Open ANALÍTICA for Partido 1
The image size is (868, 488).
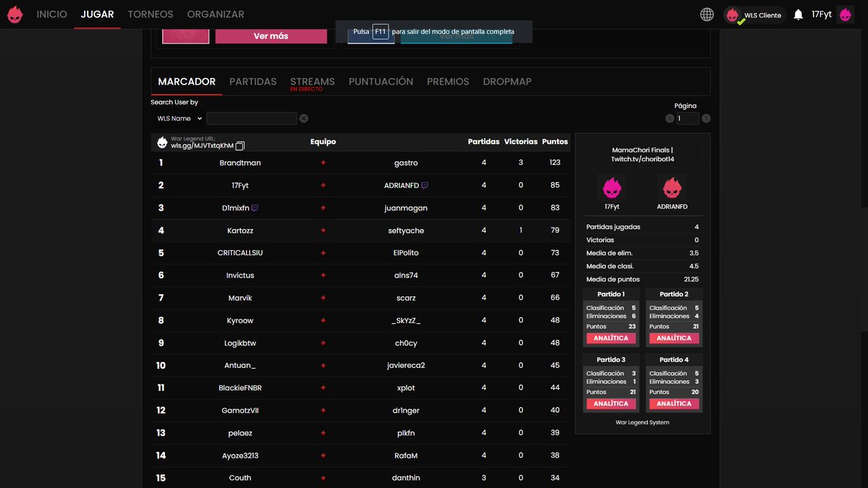(611, 338)
